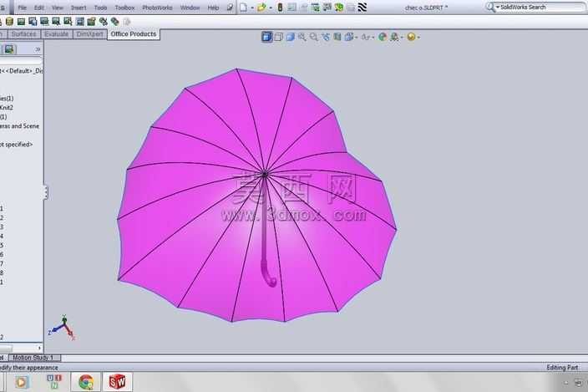Open the Help menu
The height and width of the screenshot is (392, 588).
click(x=213, y=8)
